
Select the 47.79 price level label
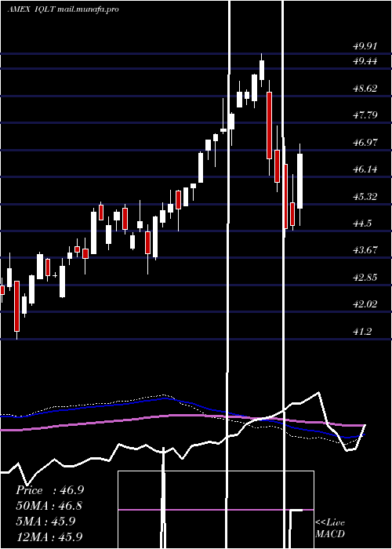pyautogui.click(x=365, y=115)
